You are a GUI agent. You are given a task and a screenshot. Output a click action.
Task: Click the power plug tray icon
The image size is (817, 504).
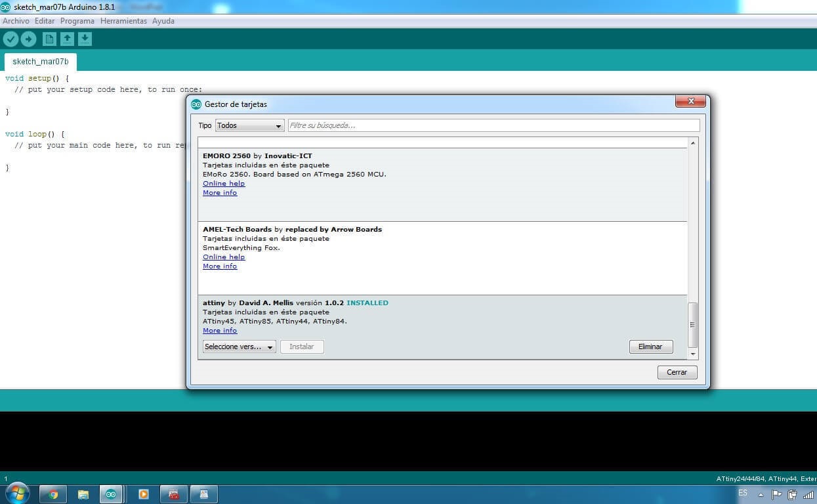click(792, 495)
